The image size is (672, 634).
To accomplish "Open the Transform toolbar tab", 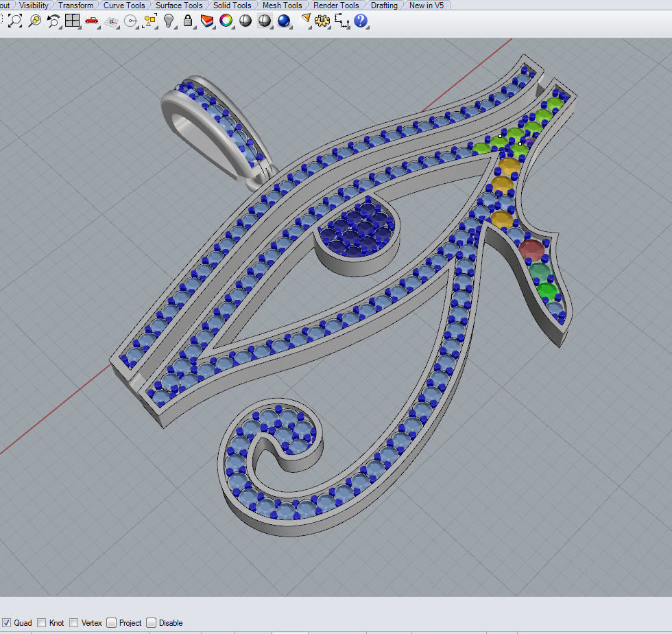I will click(x=76, y=5).
